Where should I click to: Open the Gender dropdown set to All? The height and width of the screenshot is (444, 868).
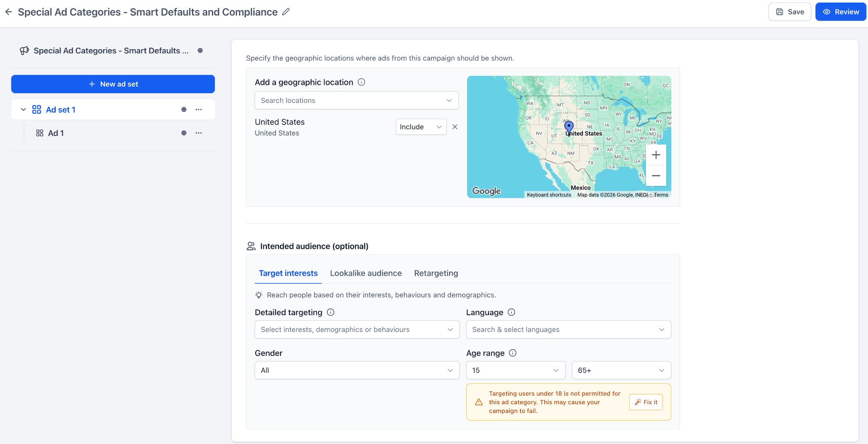(357, 370)
